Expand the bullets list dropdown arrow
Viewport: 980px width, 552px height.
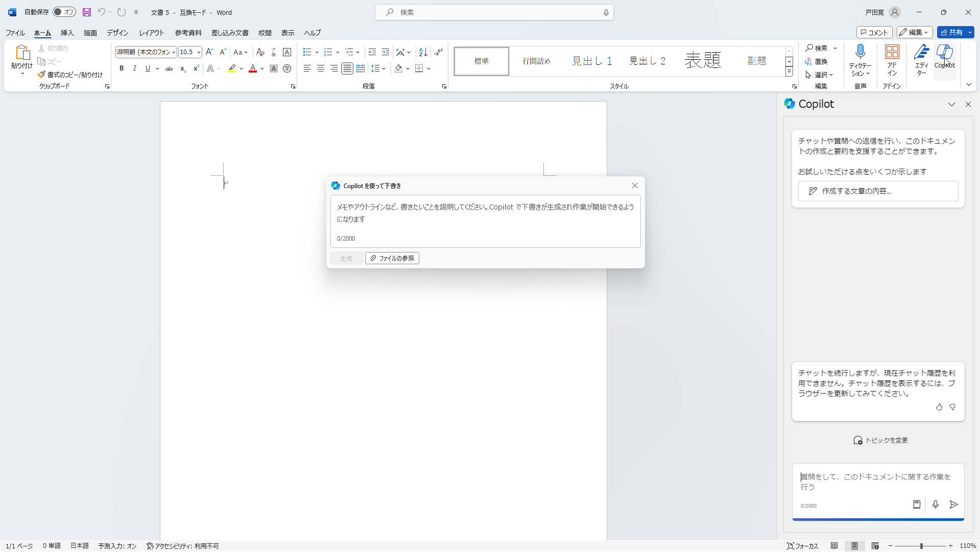pyautogui.click(x=317, y=52)
